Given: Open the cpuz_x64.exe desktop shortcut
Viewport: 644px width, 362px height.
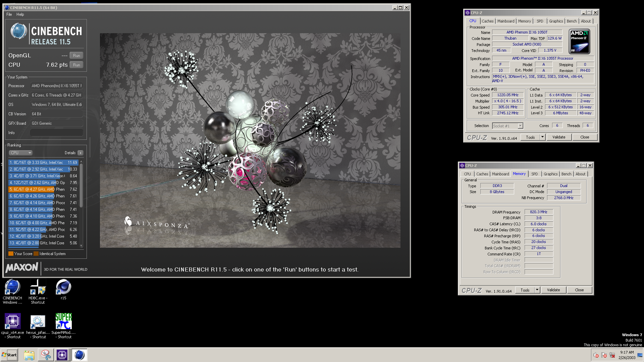Looking at the screenshot, I should 12,326.
